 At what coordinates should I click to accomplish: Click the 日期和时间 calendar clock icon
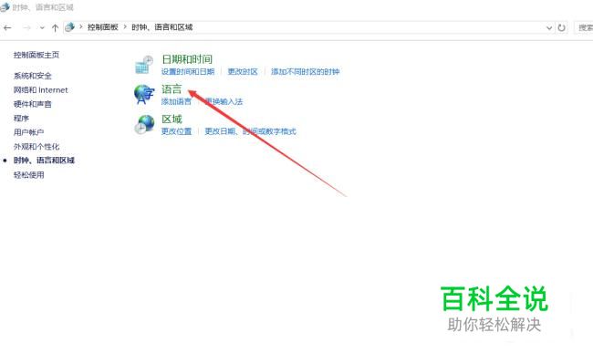pyautogui.click(x=144, y=65)
